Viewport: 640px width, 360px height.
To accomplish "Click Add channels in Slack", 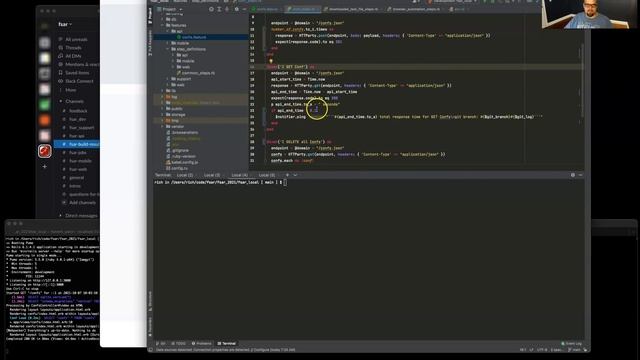I will (x=80, y=202).
